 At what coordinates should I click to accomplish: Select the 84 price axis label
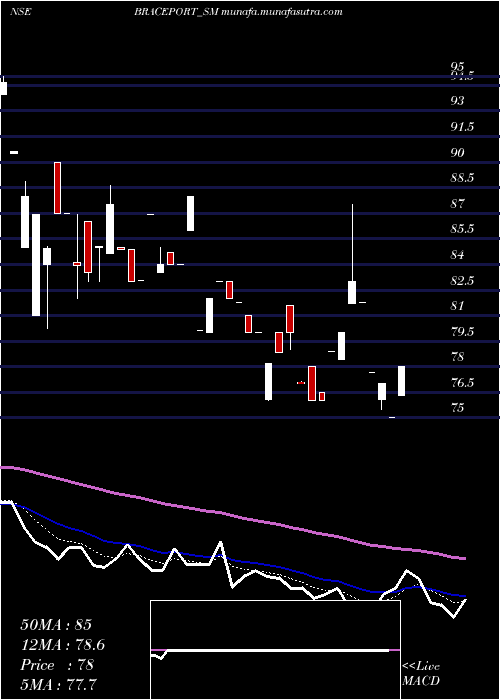(x=458, y=255)
